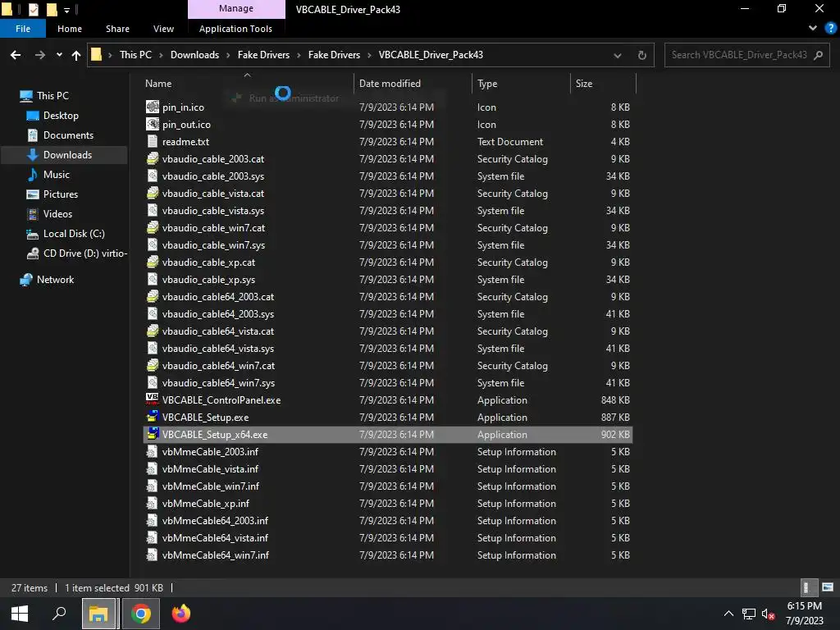Select This PC in navigation pane
The image size is (840, 630).
click(x=52, y=96)
